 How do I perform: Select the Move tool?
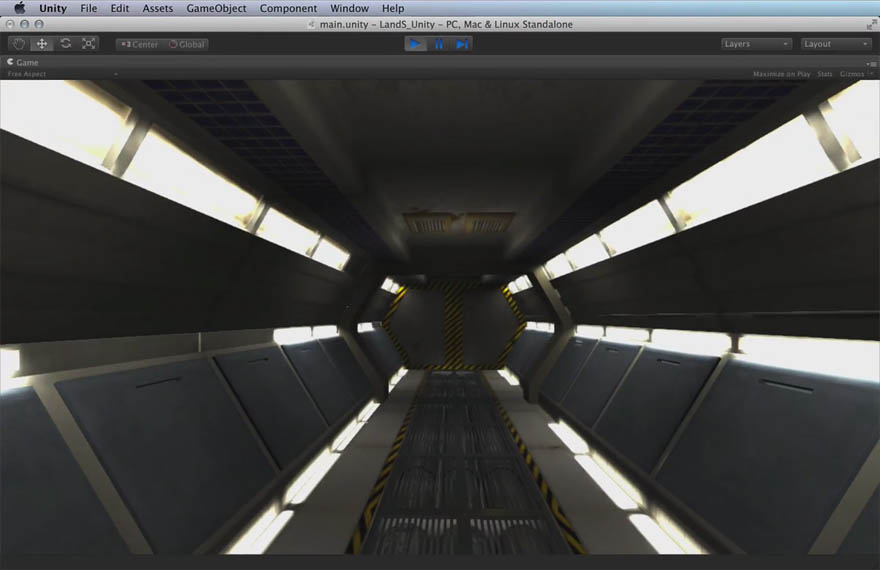[x=42, y=44]
